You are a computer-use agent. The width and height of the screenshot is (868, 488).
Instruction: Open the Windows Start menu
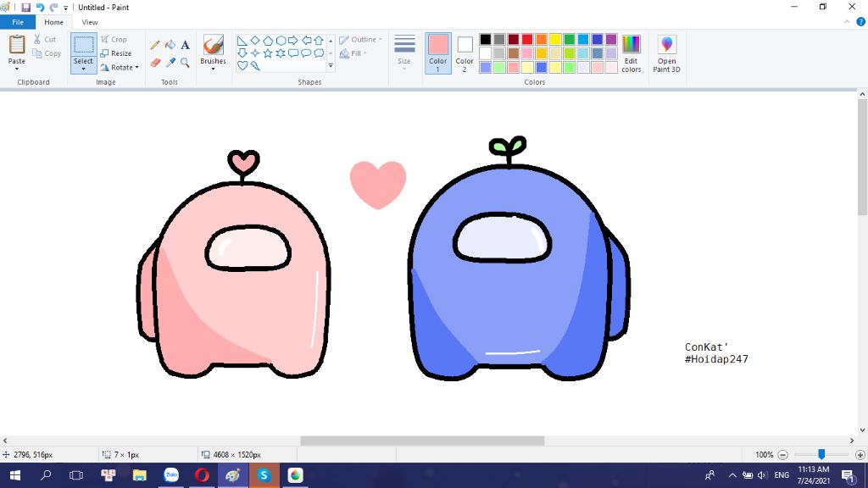(15, 475)
